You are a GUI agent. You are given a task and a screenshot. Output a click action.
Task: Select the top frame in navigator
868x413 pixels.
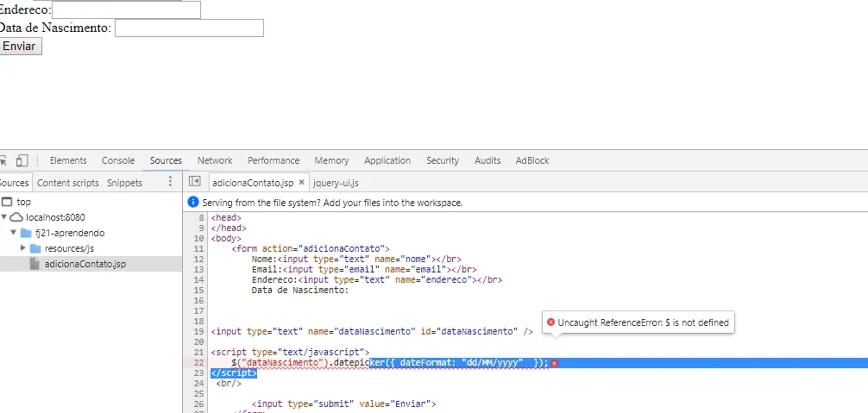coord(23,202)
